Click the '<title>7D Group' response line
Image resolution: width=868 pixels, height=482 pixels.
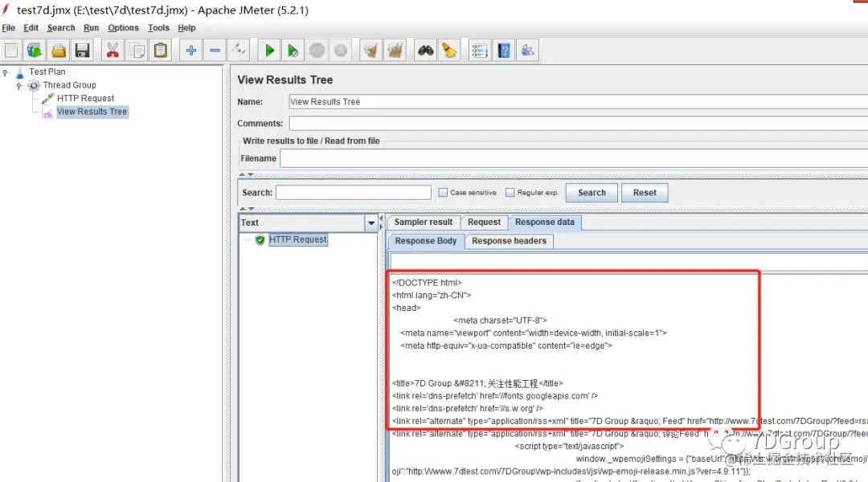tap(477, 383)
